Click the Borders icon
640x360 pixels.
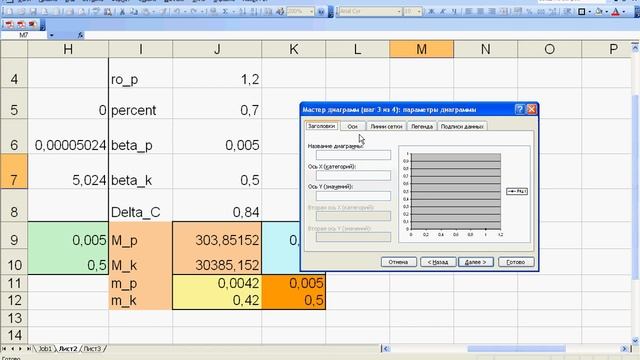[x=582, y=12]
